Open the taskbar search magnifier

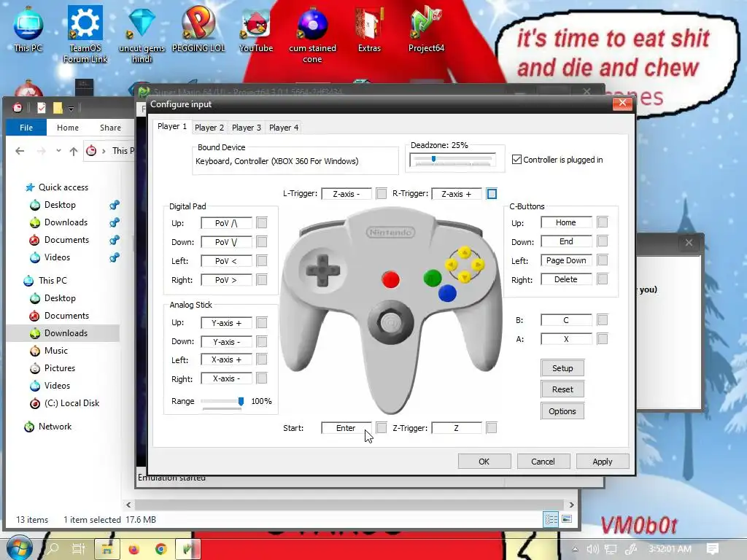point(52,549)
